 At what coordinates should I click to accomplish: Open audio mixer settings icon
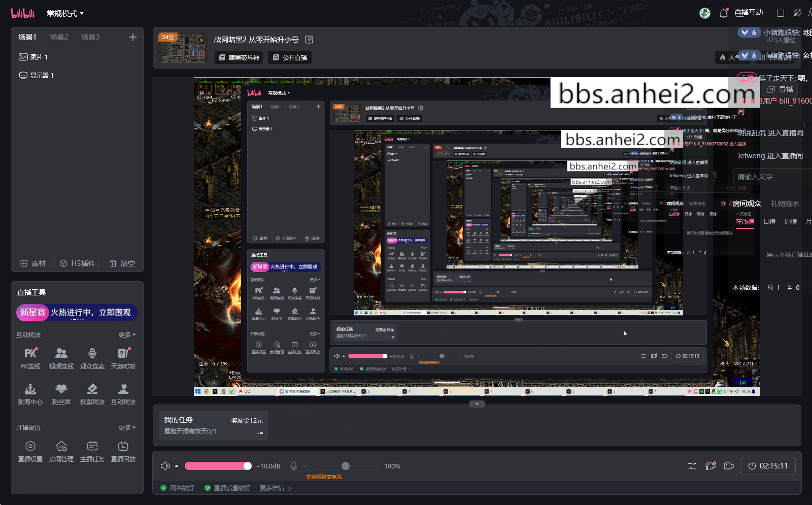[692, 466]
